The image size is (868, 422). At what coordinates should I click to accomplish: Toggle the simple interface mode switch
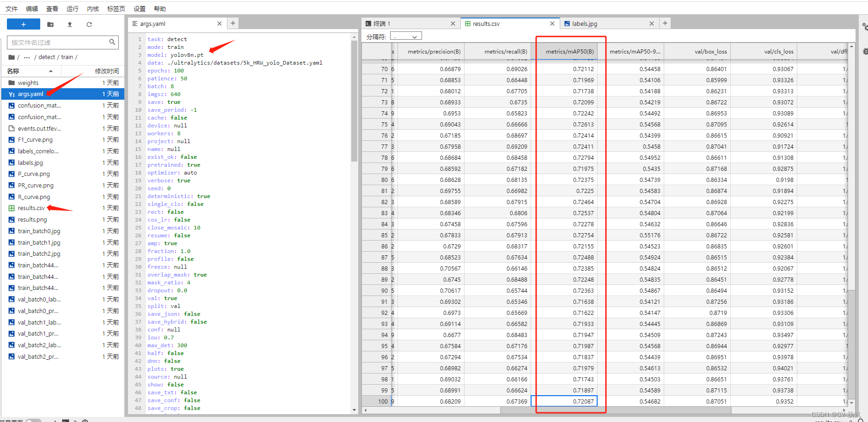[33, 421]
